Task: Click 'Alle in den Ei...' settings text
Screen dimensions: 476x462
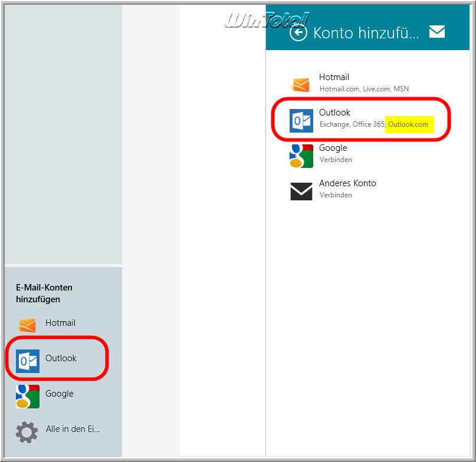Action: (x=73, y=429)
